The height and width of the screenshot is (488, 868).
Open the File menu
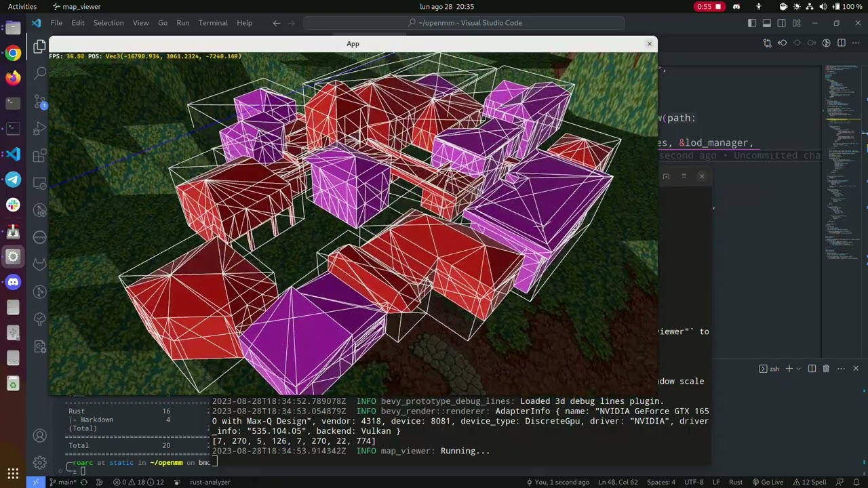click(x=56, y=23)
